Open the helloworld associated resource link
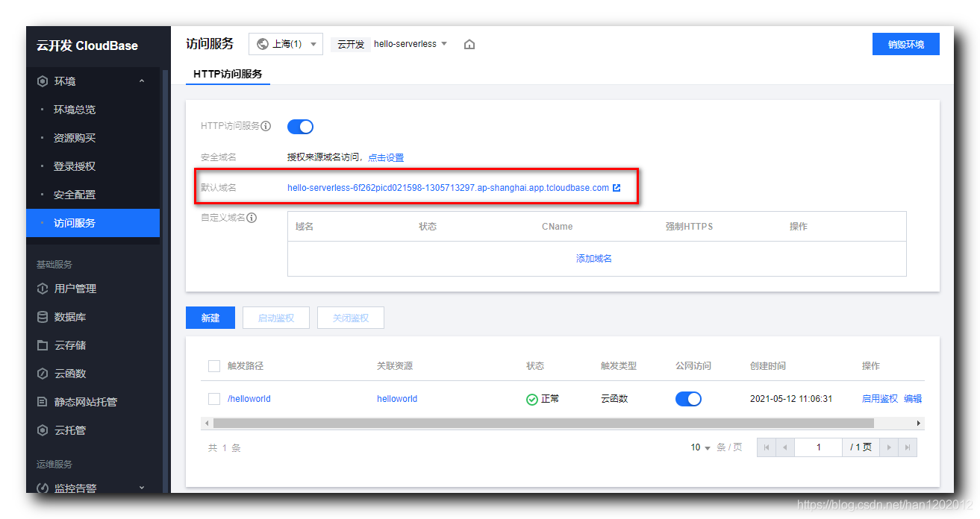This screenshot has width=980, height=519. [397, 399]
